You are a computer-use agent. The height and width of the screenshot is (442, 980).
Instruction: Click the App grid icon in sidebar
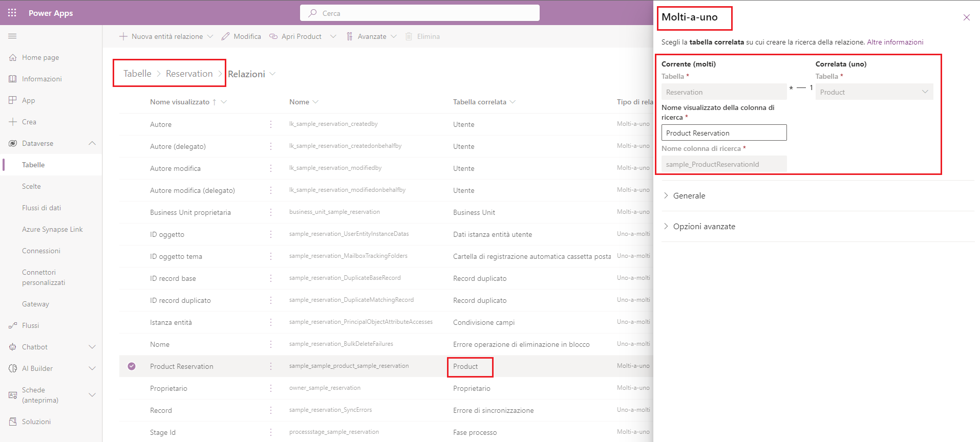click(13, 100)
